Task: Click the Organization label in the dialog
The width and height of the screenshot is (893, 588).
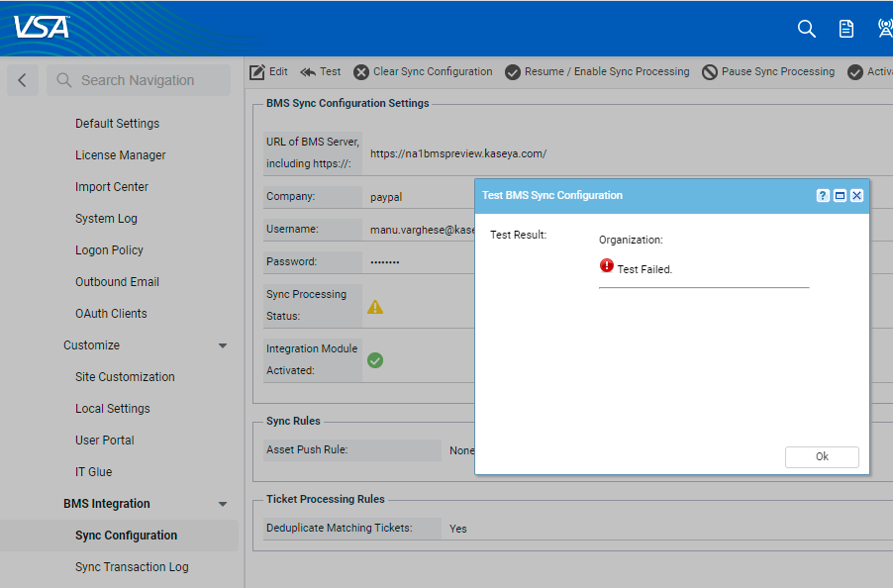Action: point(631,241)
